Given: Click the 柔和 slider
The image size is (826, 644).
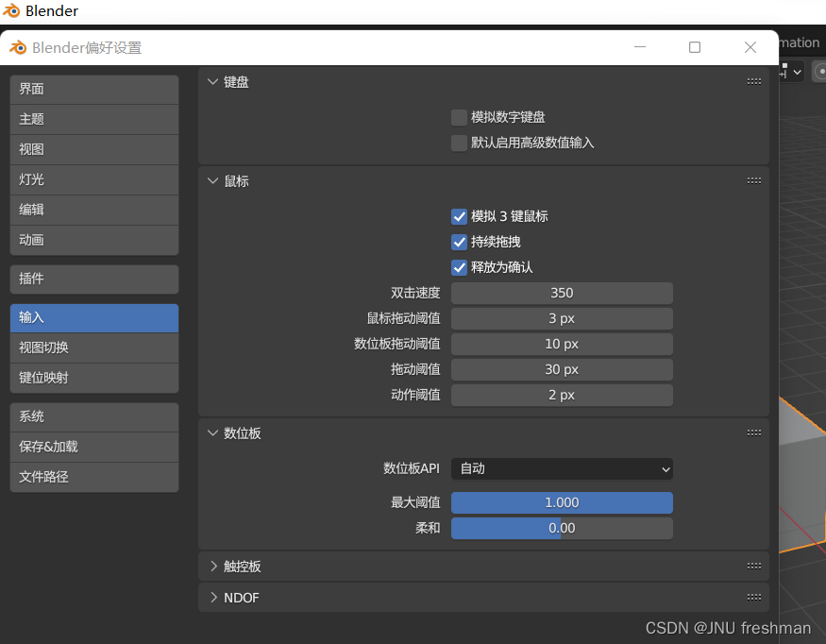Looking at the screenshot, I should (x=562, y=528).
